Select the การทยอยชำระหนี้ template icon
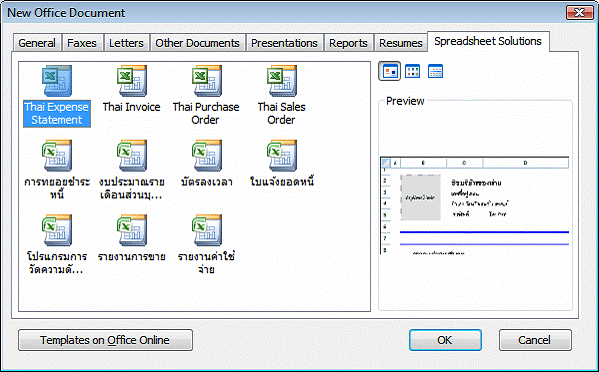Viewport: 599px width, 372px height. (x=57, y=156)
